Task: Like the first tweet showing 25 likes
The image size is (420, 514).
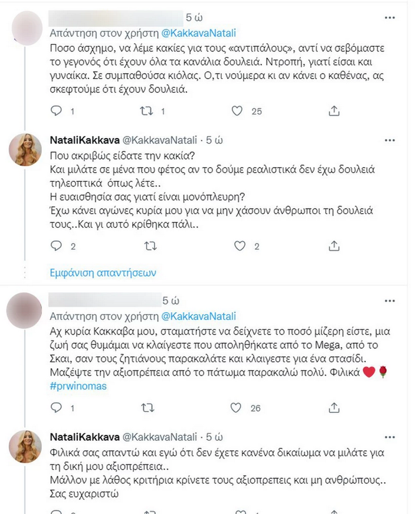Action: pos(237,110)
